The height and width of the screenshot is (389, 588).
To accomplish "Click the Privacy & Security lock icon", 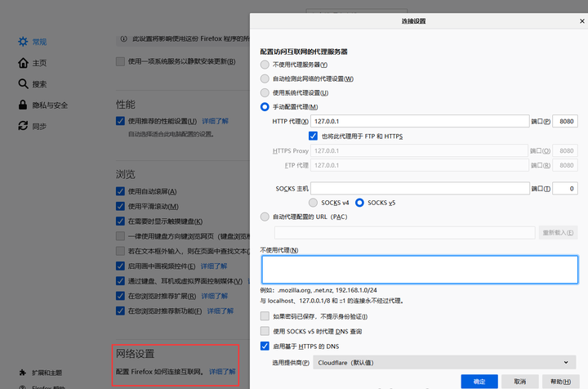I will [23, 105].
